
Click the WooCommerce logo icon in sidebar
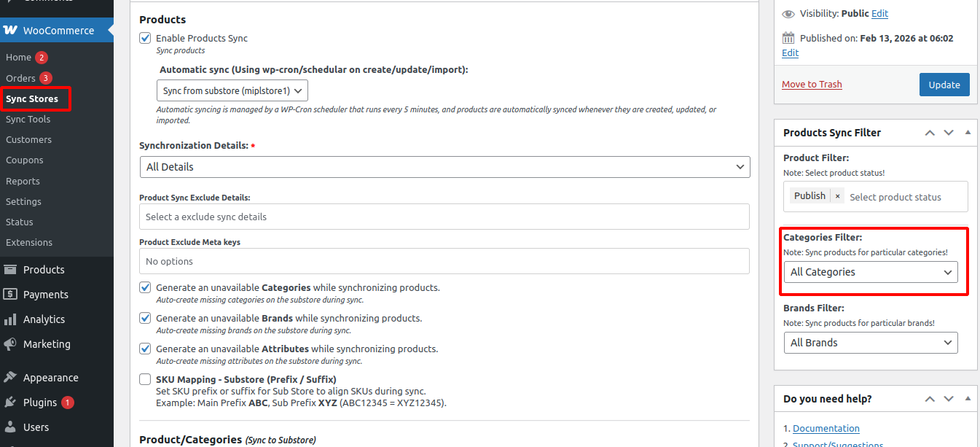(x=10, y=31)
